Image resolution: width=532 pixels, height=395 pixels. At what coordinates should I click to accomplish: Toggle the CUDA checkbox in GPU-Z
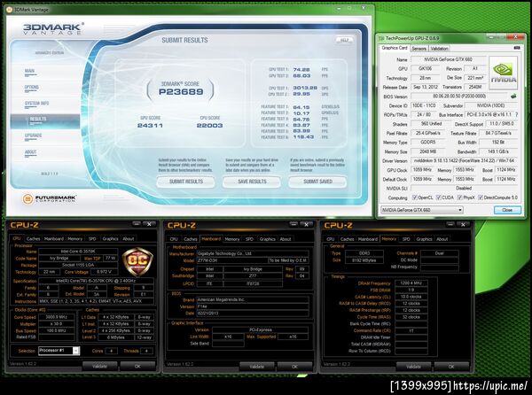(x=438, y=197)
